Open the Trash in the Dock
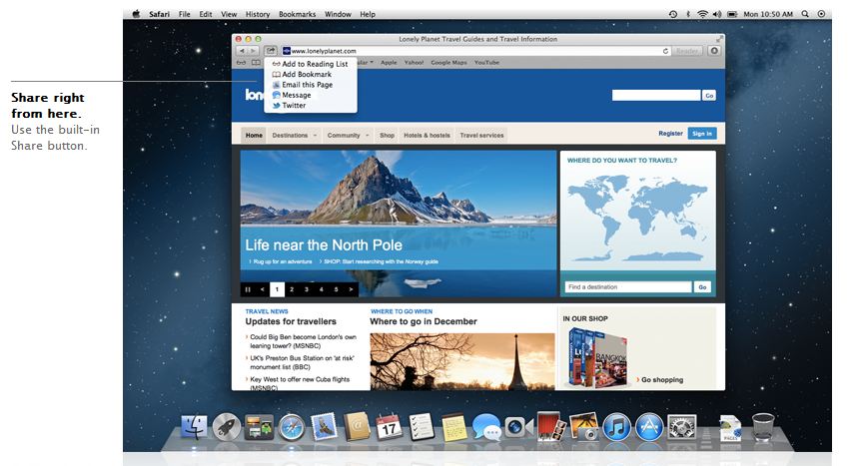The height and width of the screenshot is (466, 868). tap(763, 427)
